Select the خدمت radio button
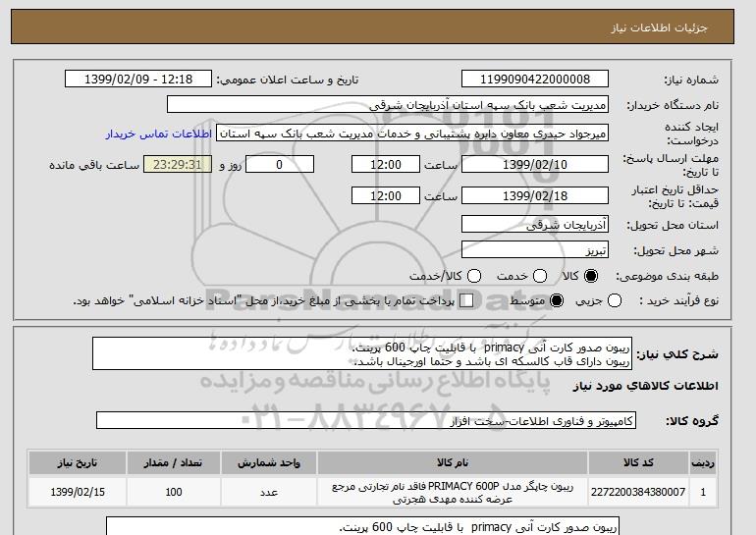Viewport: 756px width, 535px height. tap(540, 276)
